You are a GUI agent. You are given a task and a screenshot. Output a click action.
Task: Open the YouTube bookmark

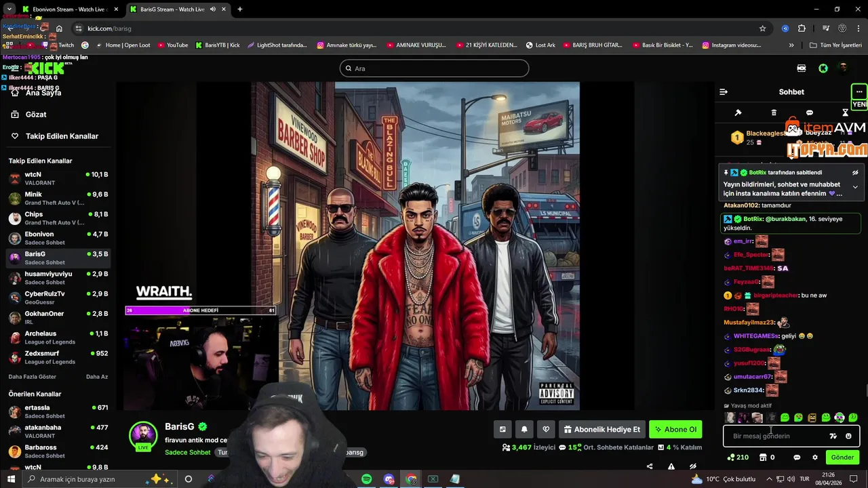172,45
